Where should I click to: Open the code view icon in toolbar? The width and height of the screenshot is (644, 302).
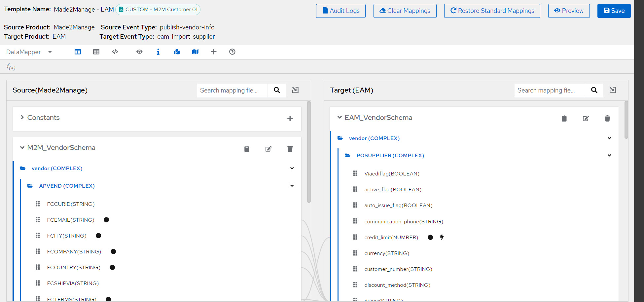[x=115, y=52]
